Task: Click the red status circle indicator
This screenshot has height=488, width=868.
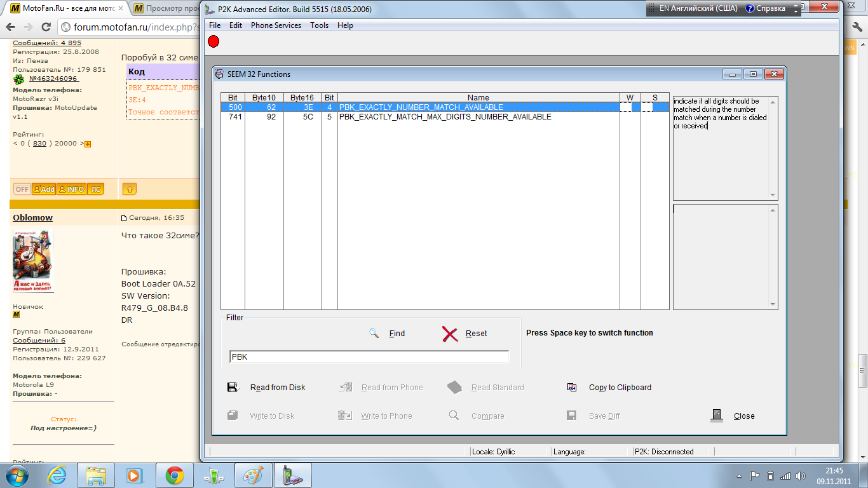Action: click(214, 41)
